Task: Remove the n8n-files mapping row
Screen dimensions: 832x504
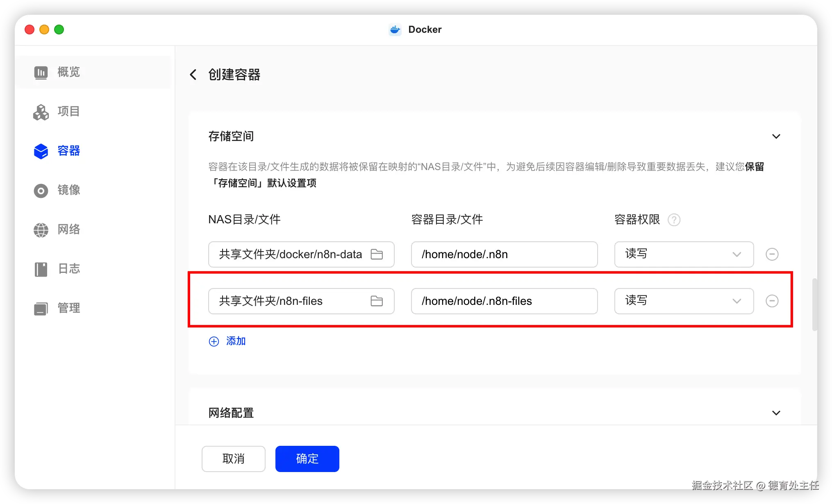Action: pyautogui.click(x=772, y=301)
